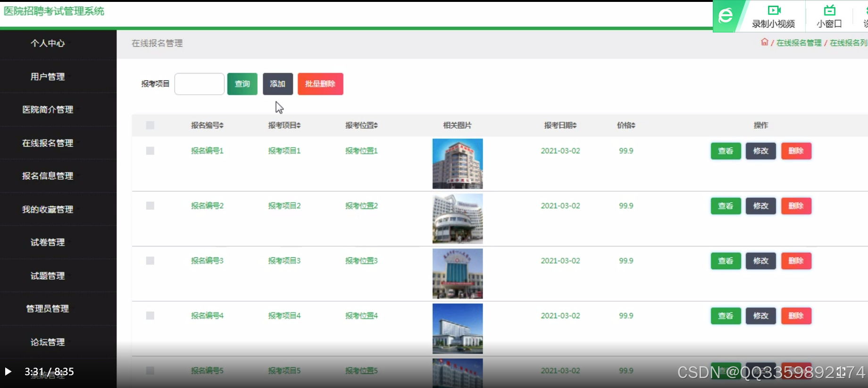Image resolution: width=868 pixels, height=388 pixels.
Task: Open 试卷管理 in the sidebar
Action: [48, 242]
